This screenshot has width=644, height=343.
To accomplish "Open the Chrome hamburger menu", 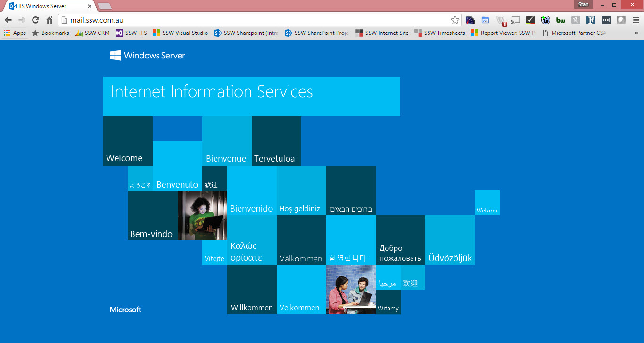I will 636,20.
